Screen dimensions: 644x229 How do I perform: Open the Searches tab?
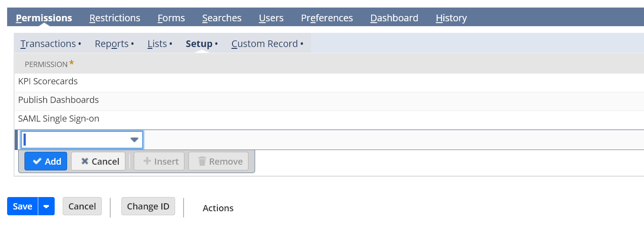click(222, 18)
